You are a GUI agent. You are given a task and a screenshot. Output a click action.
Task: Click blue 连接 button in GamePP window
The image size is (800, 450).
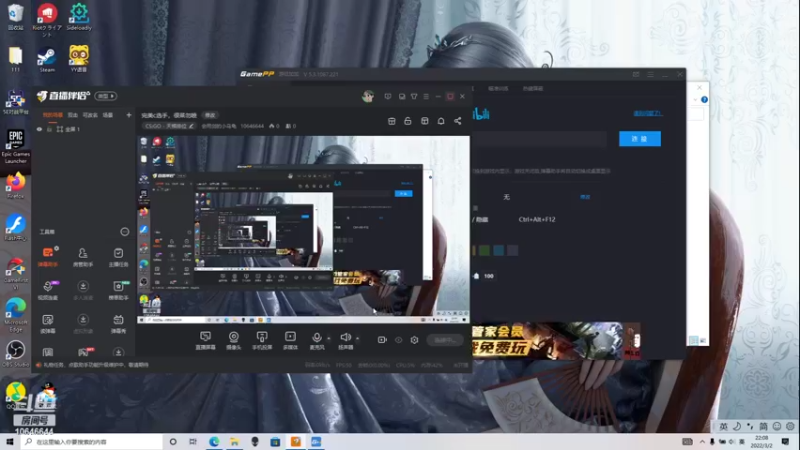640,139
